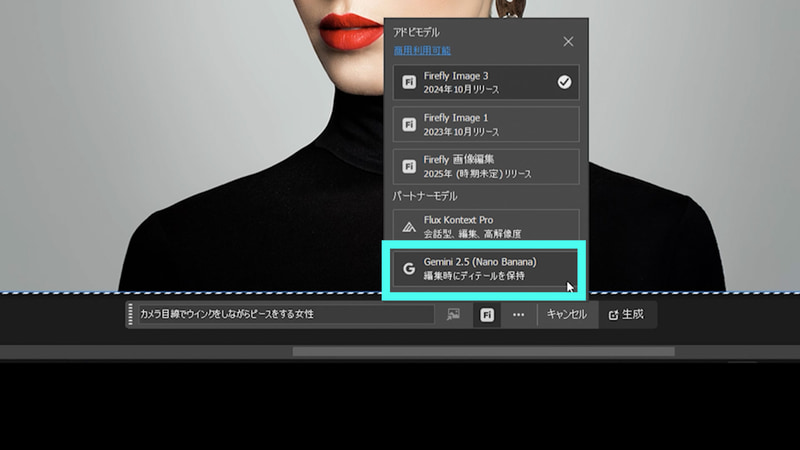The width and height of the screenshot is (800, 450).
Task: Select the Firefly Image 3 model
Action: (x=486, y=82)
